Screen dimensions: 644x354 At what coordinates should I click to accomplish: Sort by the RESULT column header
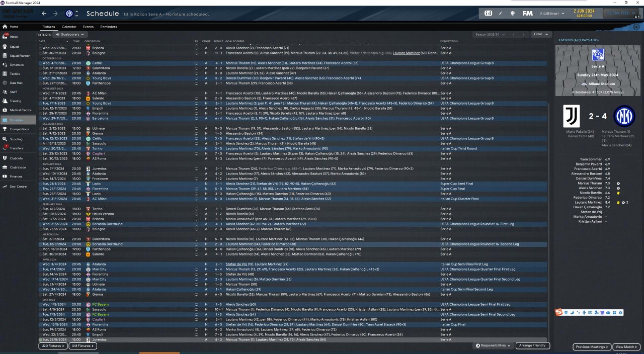218,41
